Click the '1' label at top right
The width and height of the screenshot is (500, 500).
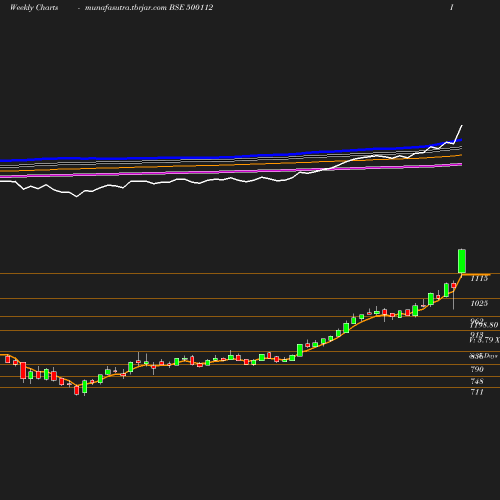coord(452,8)
